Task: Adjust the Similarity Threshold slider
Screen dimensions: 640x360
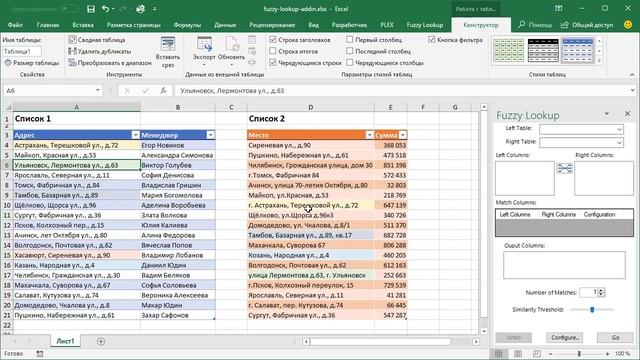Action: (592, 309)
